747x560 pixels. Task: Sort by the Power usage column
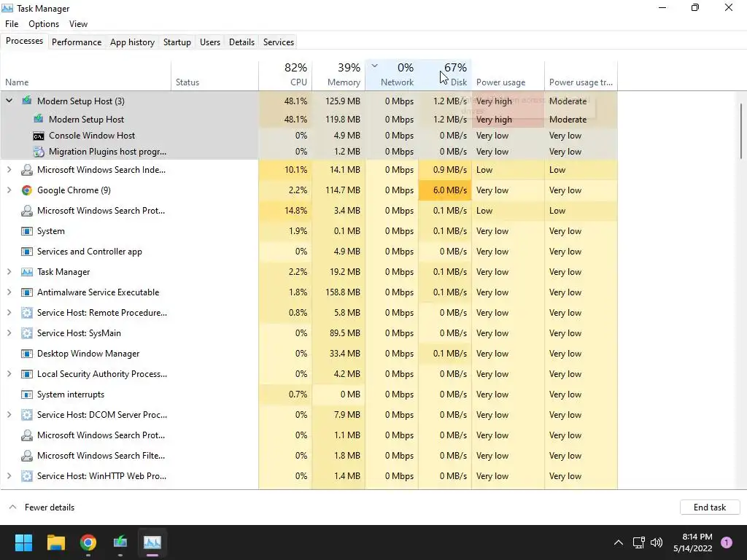click(508, 75)
